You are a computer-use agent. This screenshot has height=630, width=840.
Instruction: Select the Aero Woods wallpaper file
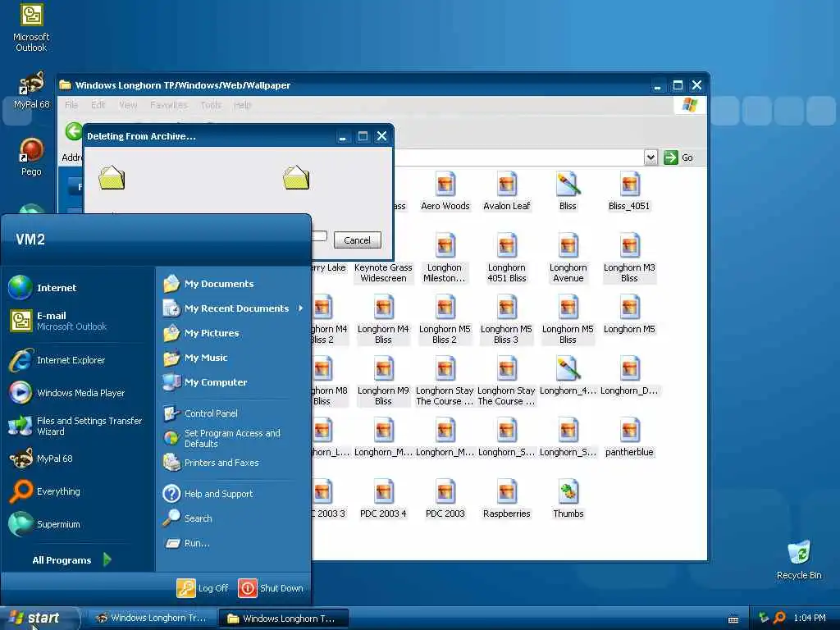[x=445, y=191]
